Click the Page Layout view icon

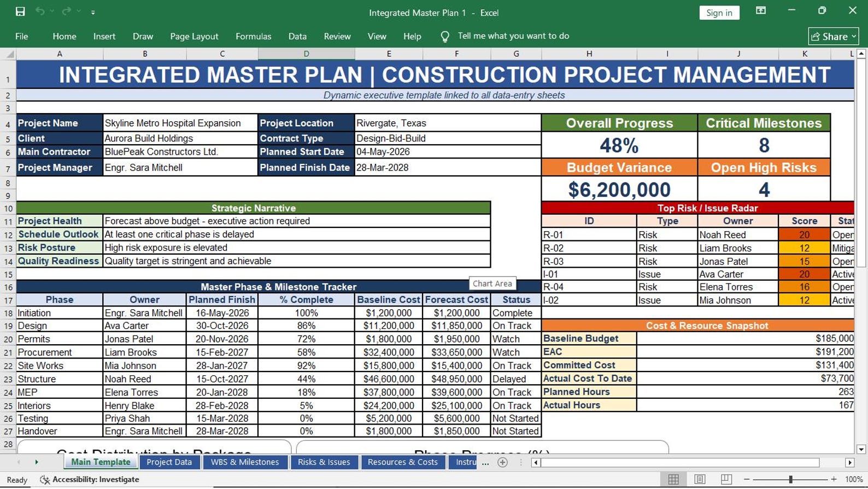point(700,479)
